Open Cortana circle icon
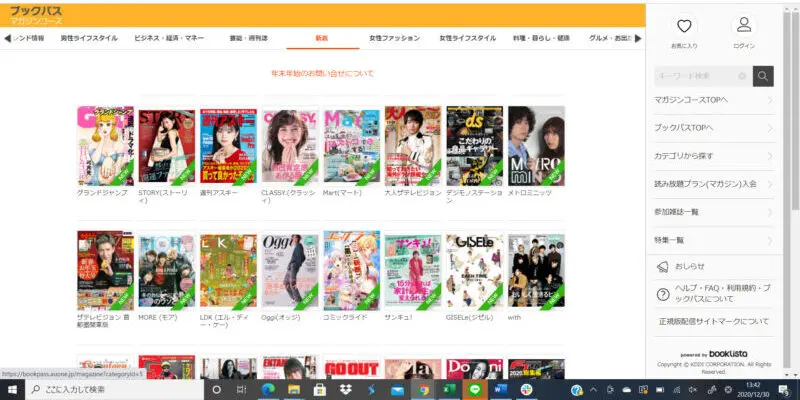The height and width of the screenshot is (400, 800). click(x=216, y=390)
